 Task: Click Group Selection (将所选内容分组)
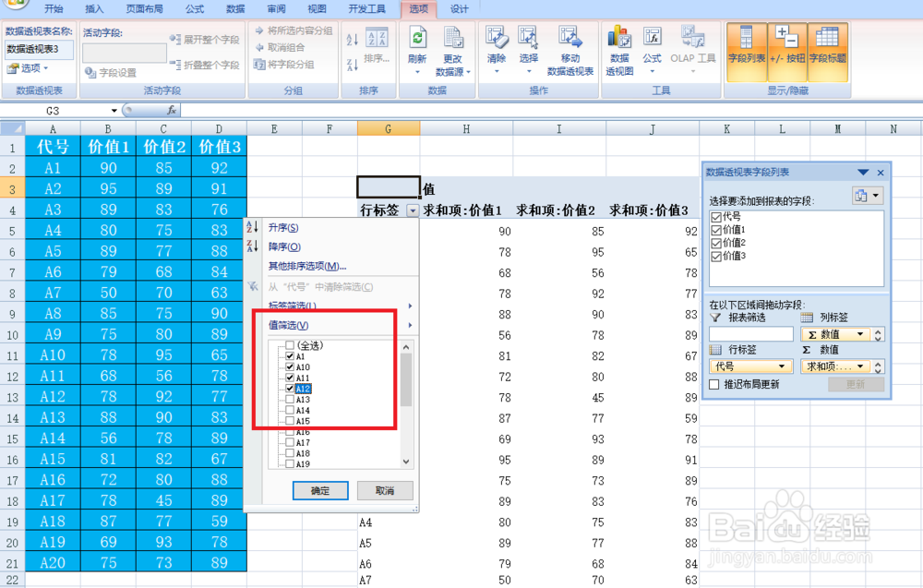[x=294, y=30]
